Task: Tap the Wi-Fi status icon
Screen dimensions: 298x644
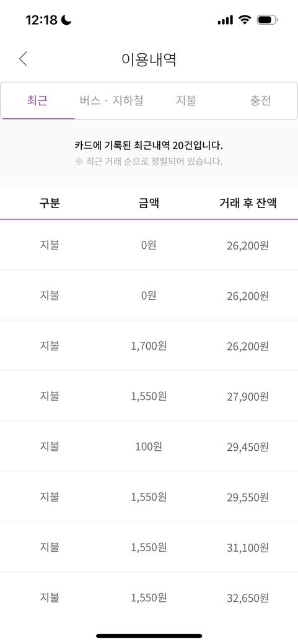Action: 245,19
